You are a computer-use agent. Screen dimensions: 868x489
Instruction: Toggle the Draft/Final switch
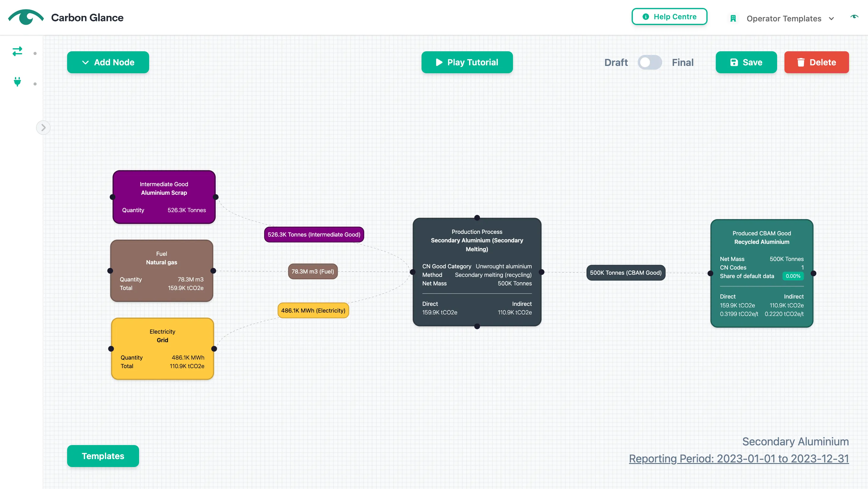click(x=650, y=62)
